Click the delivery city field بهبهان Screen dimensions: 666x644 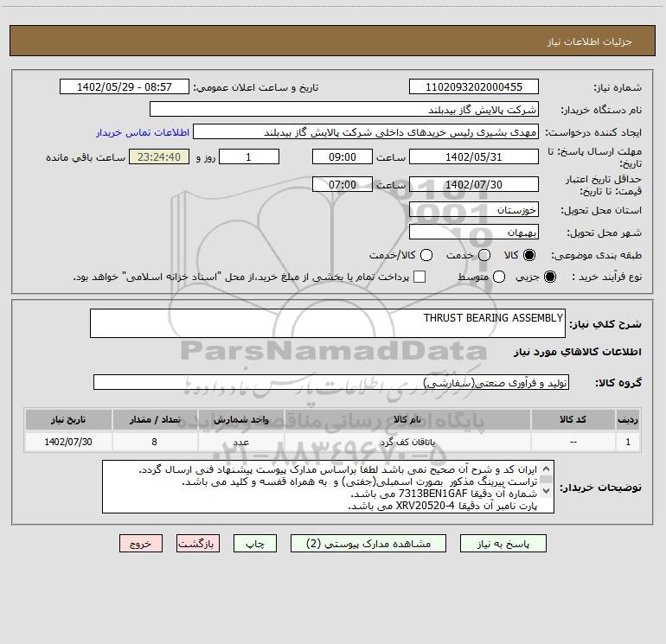[x=474, y=232]
